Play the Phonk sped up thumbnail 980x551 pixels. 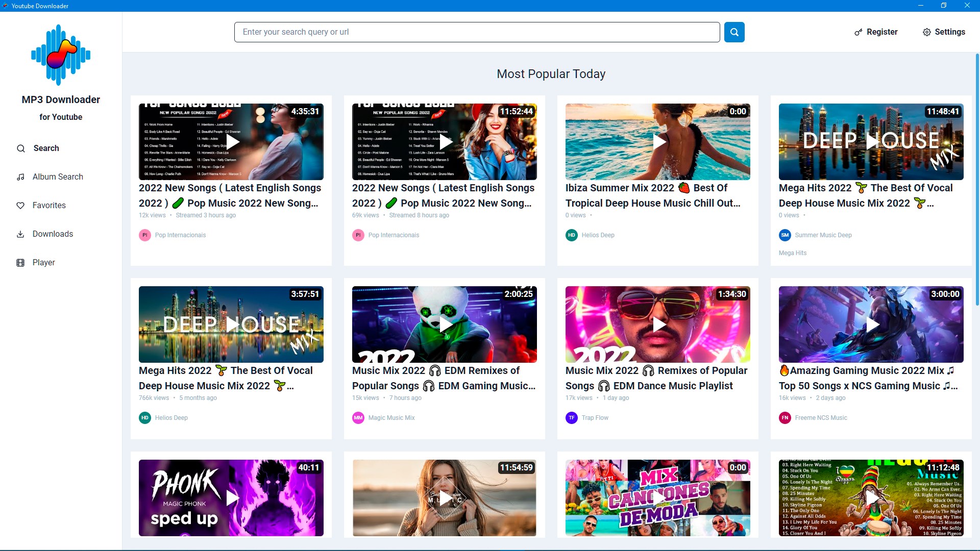click(231, 497)
